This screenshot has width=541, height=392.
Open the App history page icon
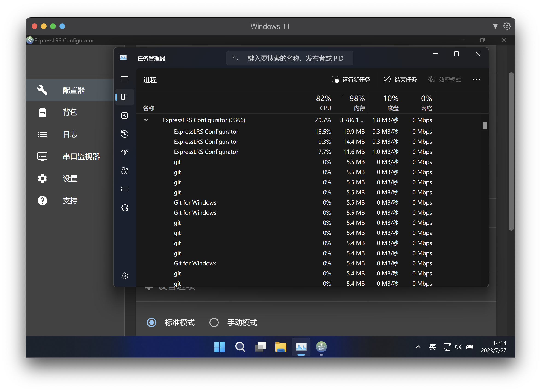pos(124,134)
